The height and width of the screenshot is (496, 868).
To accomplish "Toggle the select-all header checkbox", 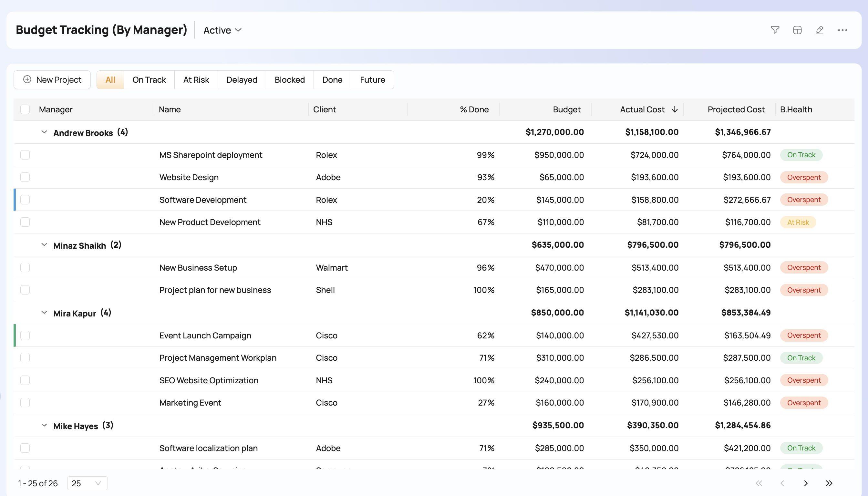I will coord(25,109).
